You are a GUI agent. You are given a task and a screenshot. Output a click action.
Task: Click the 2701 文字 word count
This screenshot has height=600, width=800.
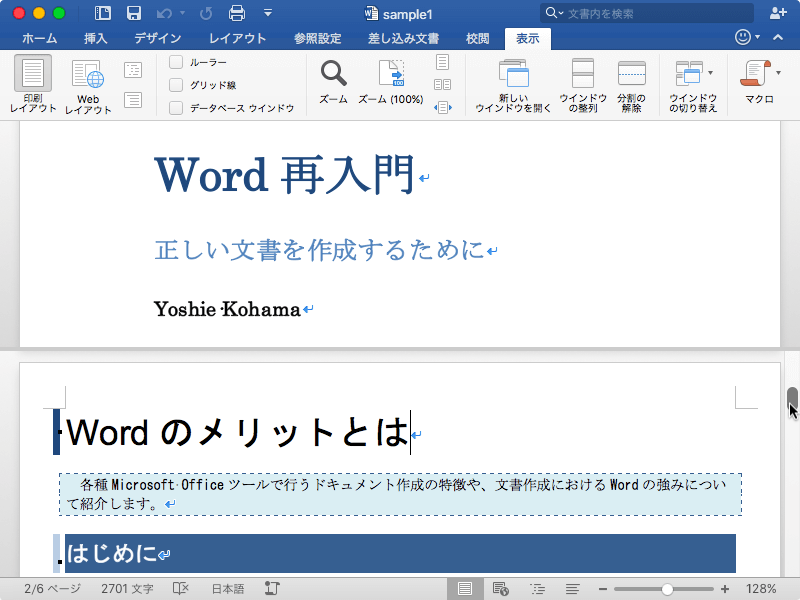[x=128, y=589]
